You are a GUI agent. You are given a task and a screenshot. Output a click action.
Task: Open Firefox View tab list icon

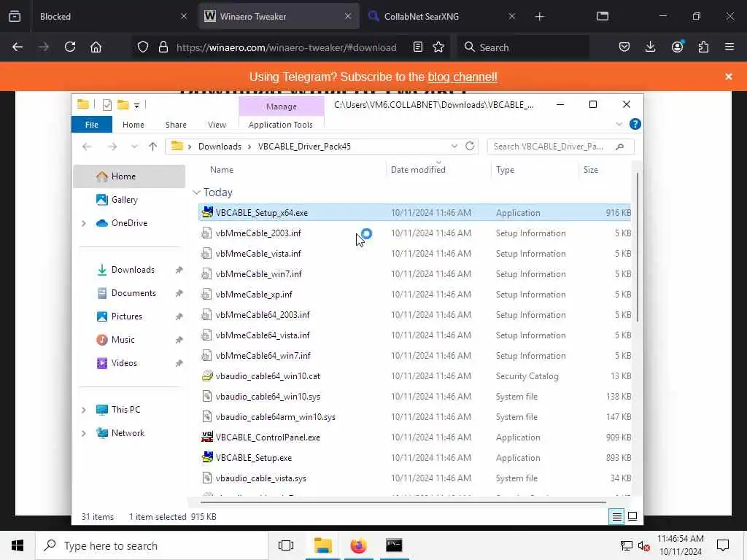click(x=15, y=17)
